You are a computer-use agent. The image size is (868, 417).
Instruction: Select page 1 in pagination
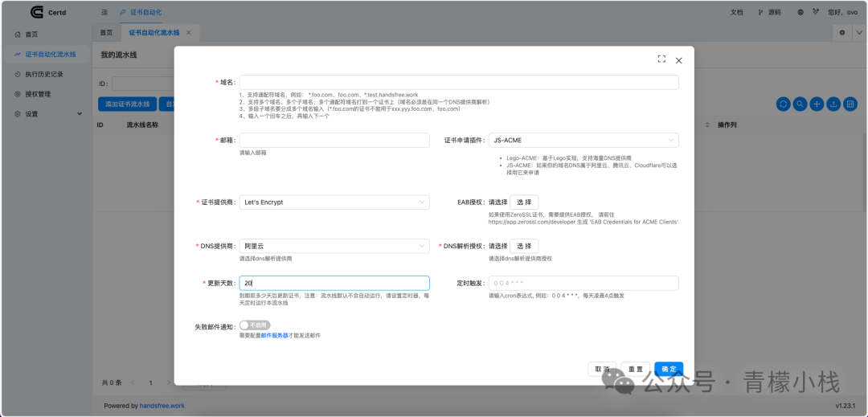coord(150,382)
